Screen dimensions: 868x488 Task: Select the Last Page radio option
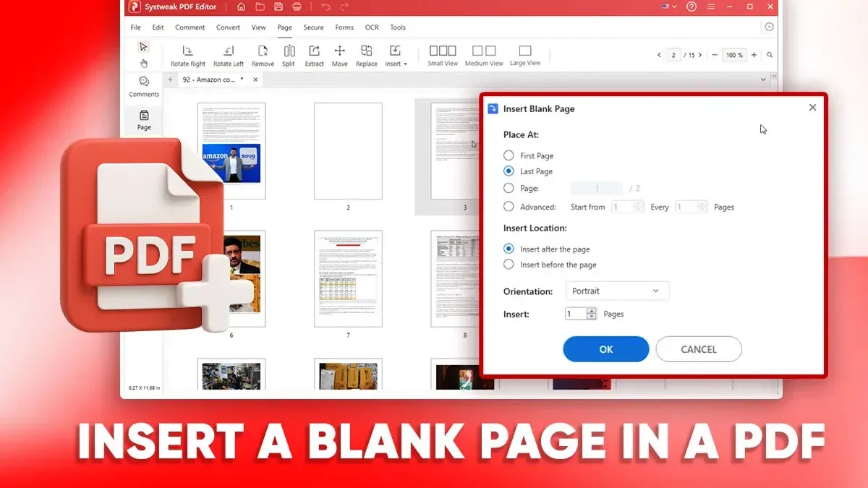click(x=509, y=171)
